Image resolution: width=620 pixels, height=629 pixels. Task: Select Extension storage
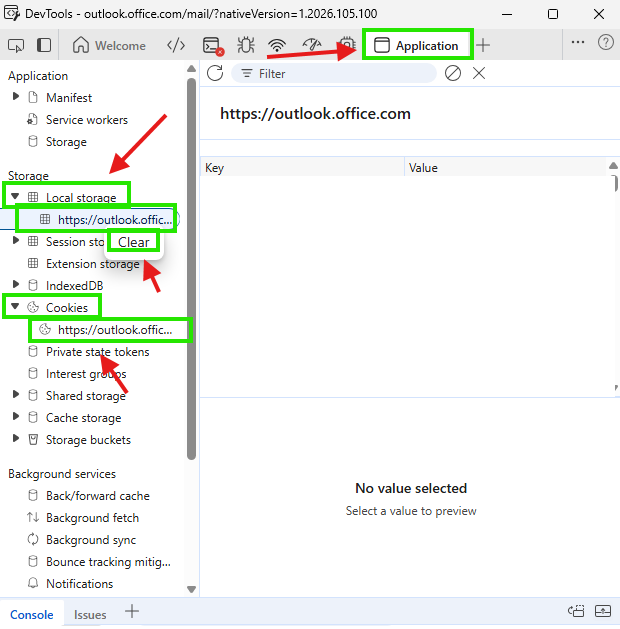pyautogui.click(x=93, y=264)
